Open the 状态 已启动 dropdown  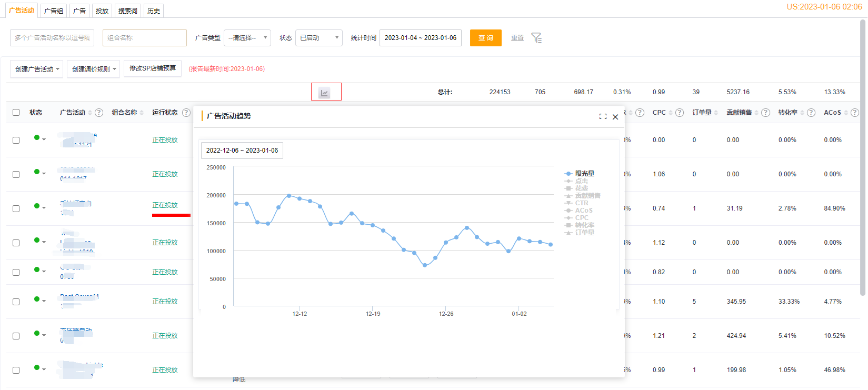click(319, 38)
